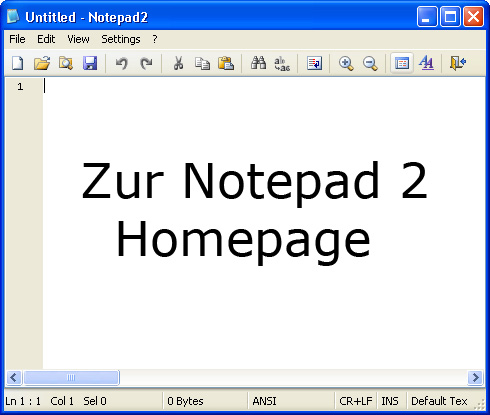Click the Browse file icon with magnifier
The height and width of the screenshot is (415, 490).
point(66,63)
